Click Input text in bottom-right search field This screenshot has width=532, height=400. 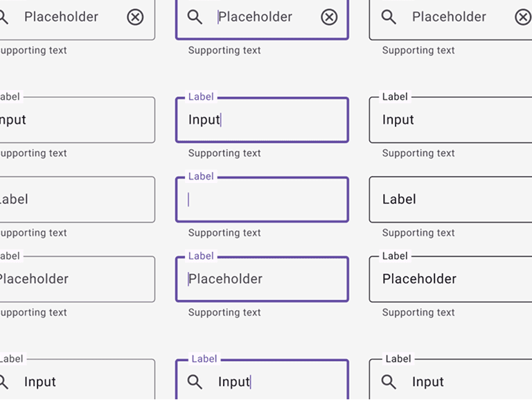pos(428,382)
